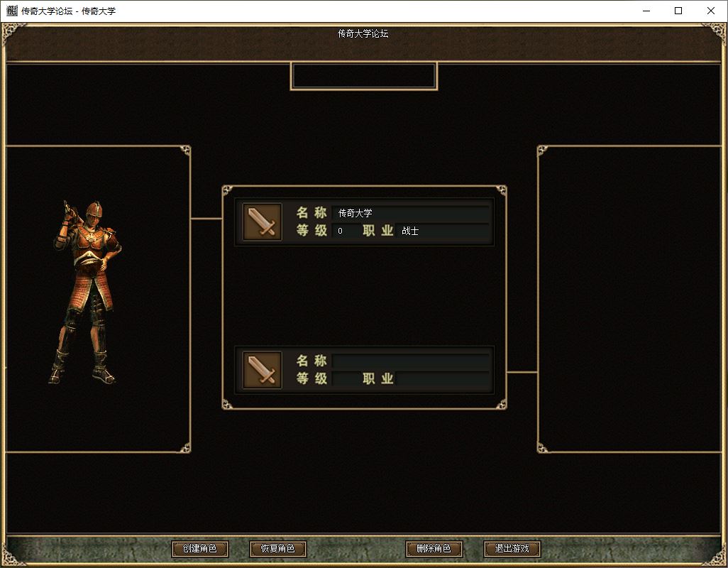Click the 恢复角色 button
Viewport: 728px width, 568px height.
(x=278, y=549)
